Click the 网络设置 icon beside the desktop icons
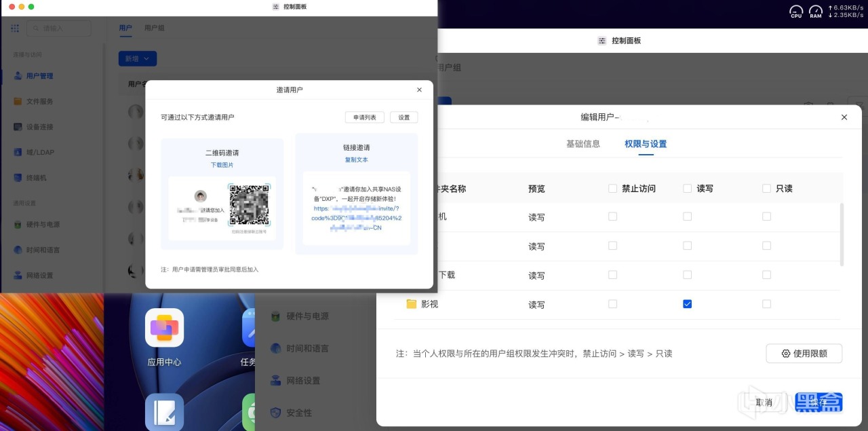 275,381
